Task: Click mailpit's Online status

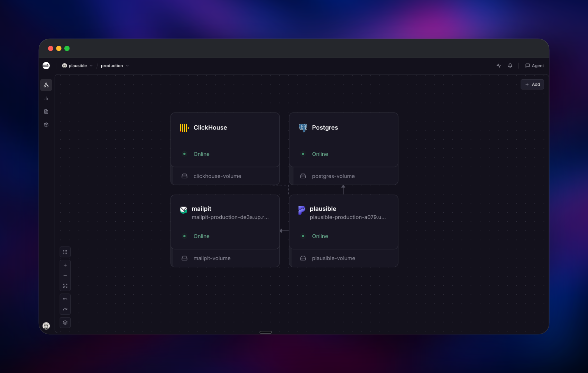Action: (x=202, y=236)
